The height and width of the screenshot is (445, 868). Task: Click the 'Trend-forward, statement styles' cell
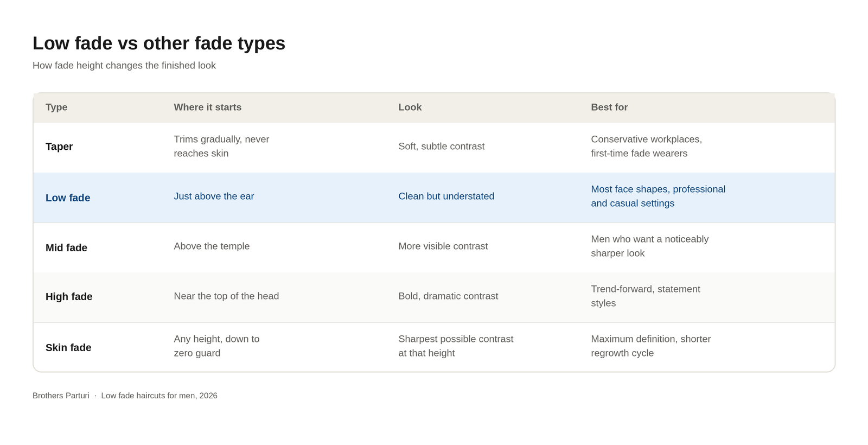(x=646, y=296)
